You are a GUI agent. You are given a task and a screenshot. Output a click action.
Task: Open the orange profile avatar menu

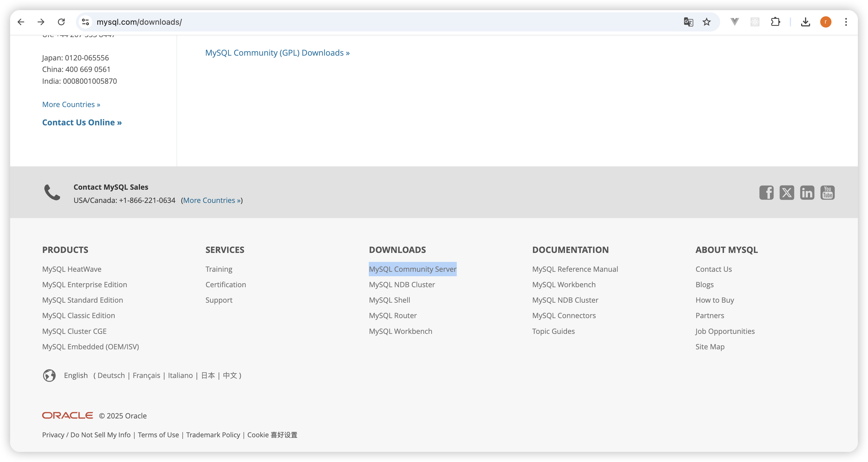coord(826,22)
